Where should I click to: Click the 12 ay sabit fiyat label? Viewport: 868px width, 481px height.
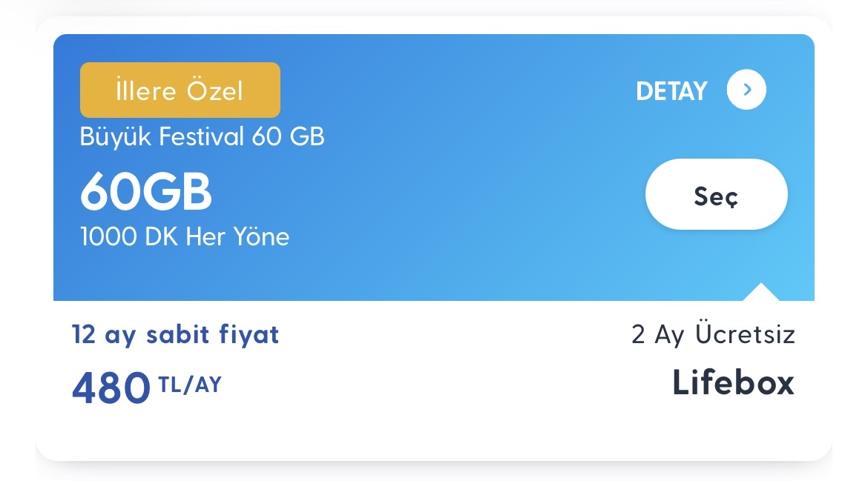click(x=176, y=335)
